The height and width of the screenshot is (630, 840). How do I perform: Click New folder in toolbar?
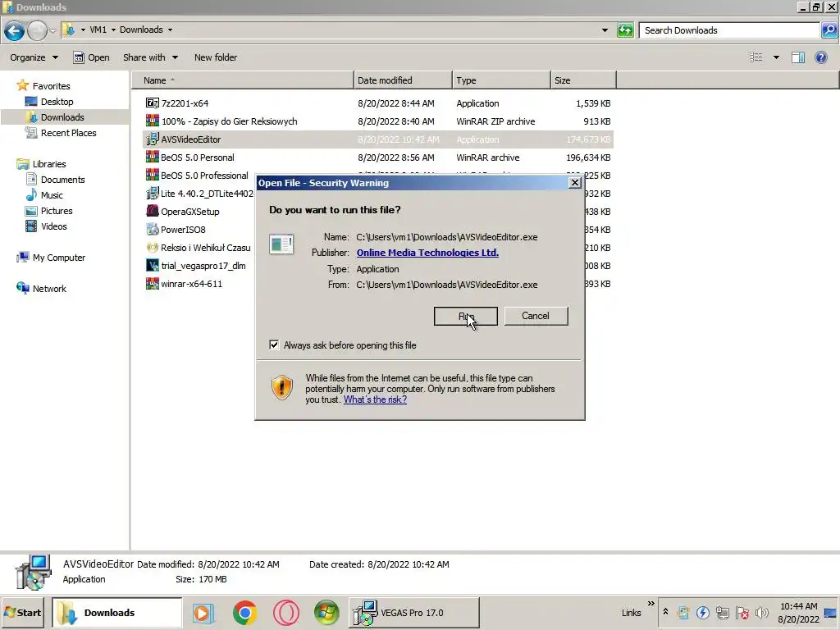tap(216, 57)
